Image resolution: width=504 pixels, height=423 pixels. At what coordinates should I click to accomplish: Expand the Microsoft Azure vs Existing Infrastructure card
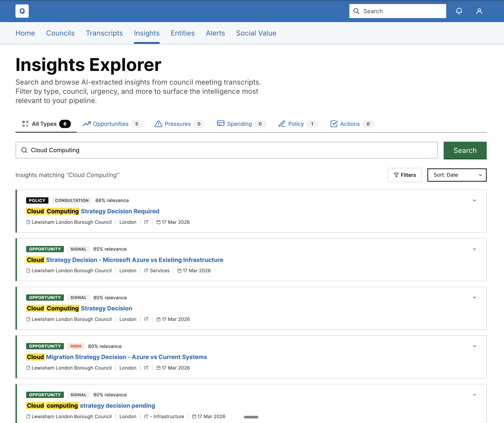pos(474,249)
